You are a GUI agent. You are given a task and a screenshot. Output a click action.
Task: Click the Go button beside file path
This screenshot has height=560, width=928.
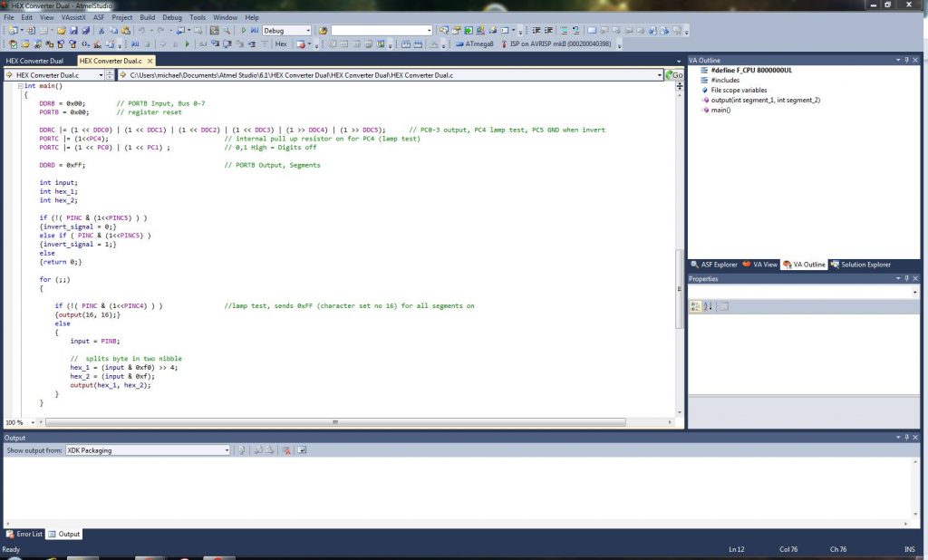click(674, 75)
